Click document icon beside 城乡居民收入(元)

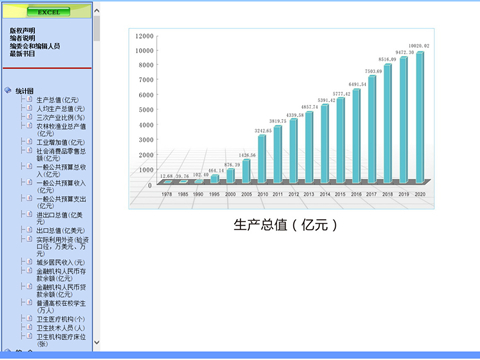coord(29,262)
